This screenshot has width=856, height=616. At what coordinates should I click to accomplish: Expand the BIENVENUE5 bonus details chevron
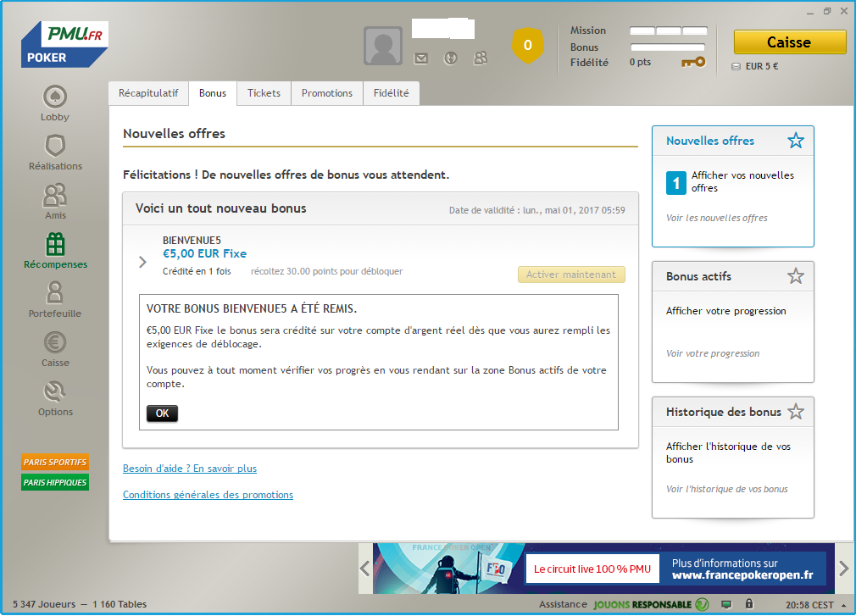click(x=143, y=262)
